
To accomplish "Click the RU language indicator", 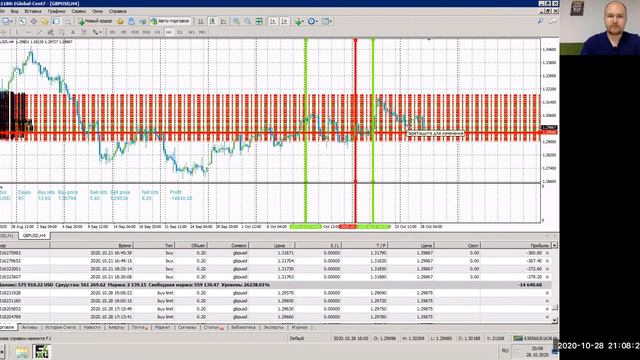I will pyautogui.click(x=505, y=351).
